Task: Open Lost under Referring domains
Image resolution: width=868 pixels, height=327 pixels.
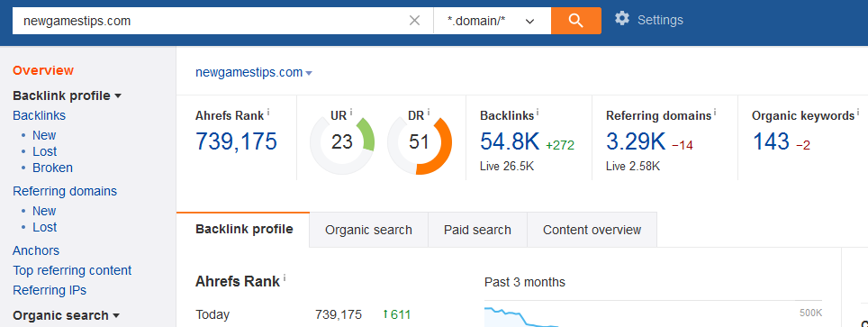Action: click(x=45, y=227)
